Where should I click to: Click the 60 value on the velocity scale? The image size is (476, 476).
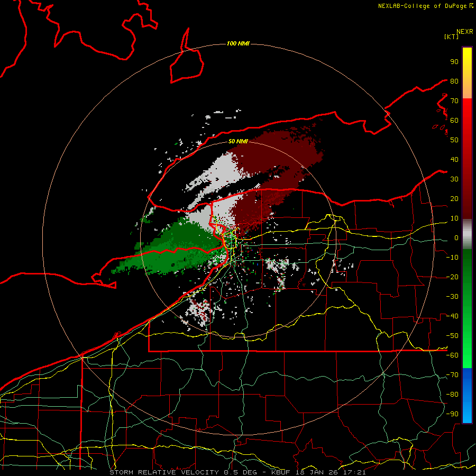(x=454, y=121)
